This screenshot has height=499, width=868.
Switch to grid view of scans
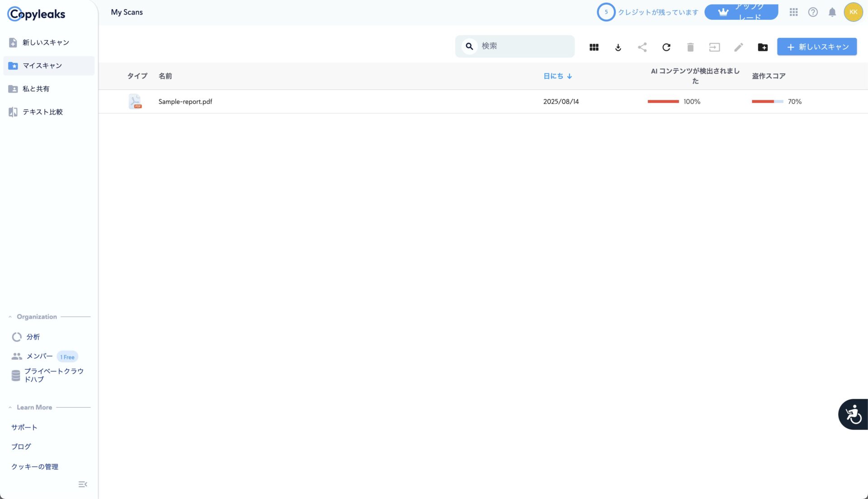pyautogui.click(x=594, y=47)
